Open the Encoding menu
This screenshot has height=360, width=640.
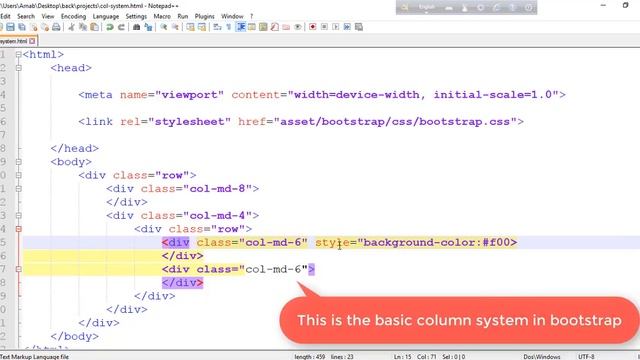tap(73, 16)
